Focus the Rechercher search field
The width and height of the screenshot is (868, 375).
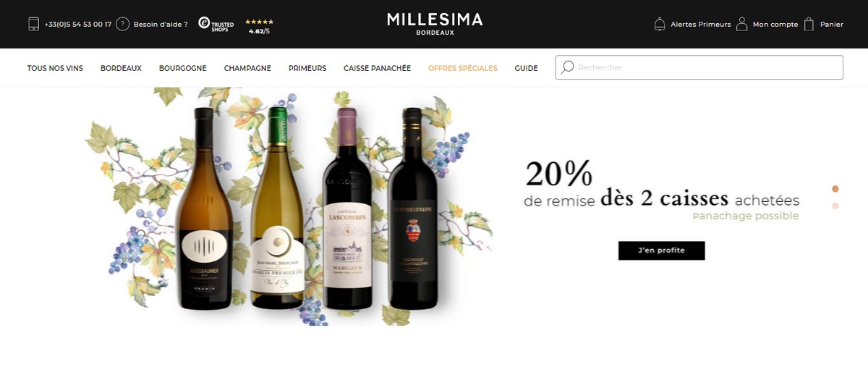[699, 67]
